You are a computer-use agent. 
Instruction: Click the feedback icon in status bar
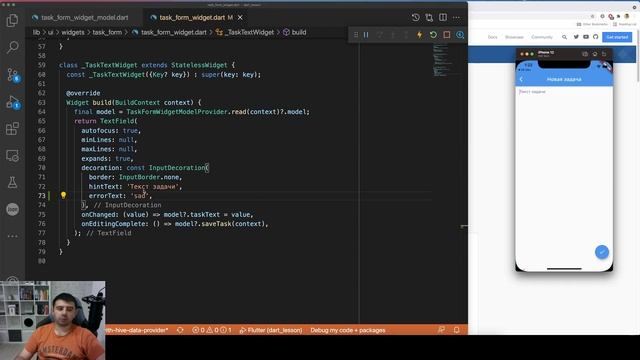point(441,330)
